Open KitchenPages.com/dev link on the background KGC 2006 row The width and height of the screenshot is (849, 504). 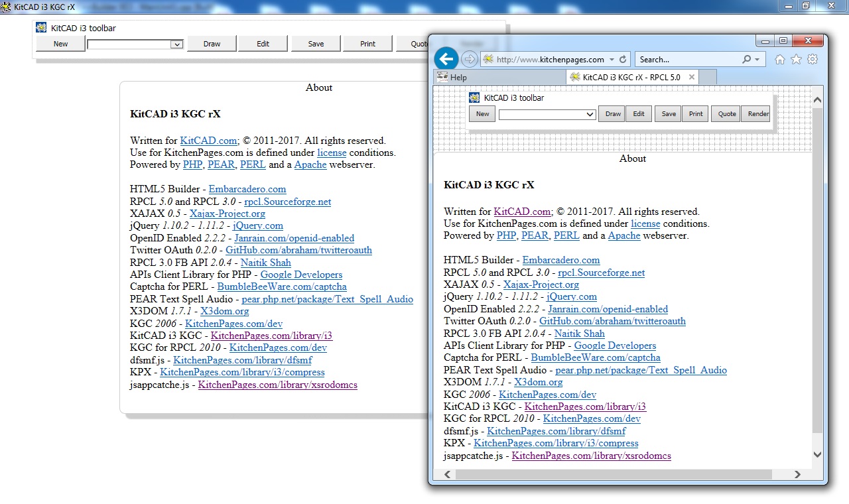coord(233,324)
